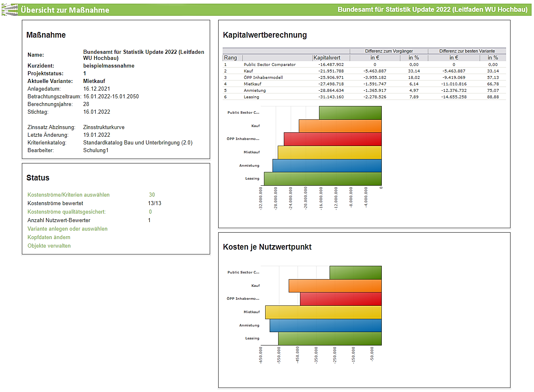Click the Differenz zur besten Variante header
534x392 pixels.
point(467,51)
